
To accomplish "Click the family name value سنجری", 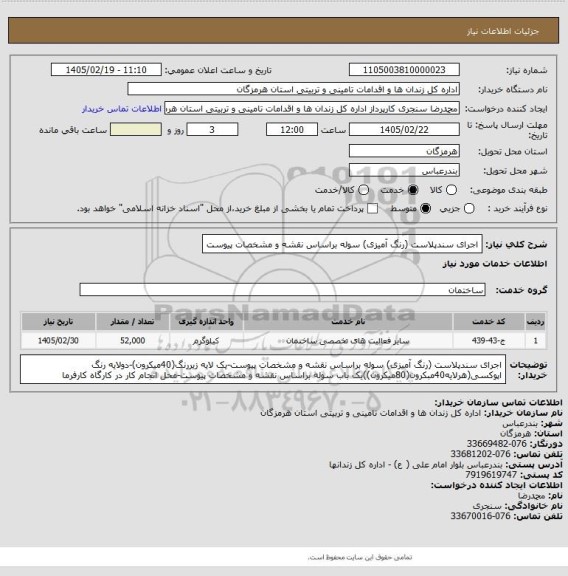I will [x=487, y=506].
